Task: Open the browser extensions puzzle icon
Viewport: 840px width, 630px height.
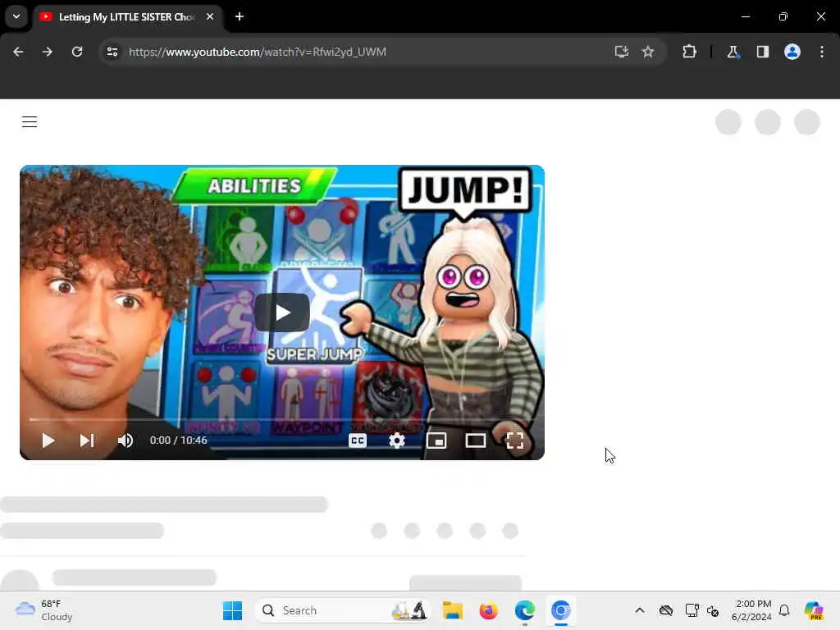Action: pyautogui.click(x=689, y=52)
